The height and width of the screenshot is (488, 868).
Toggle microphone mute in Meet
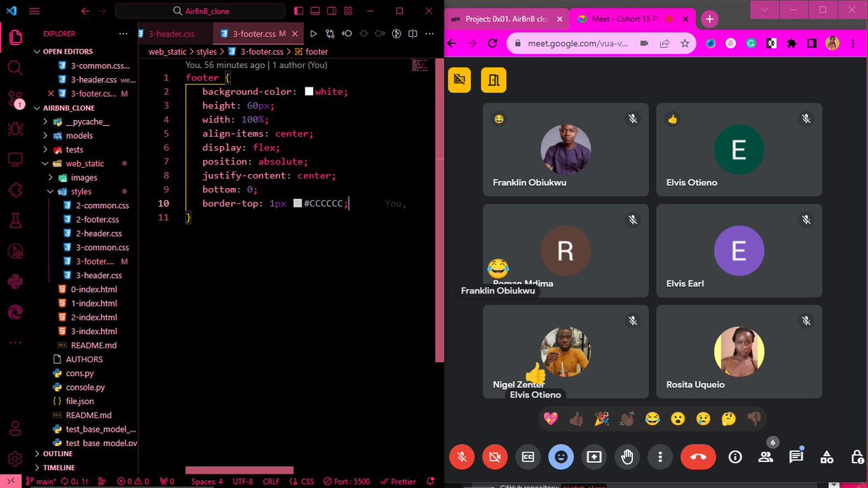coord(461,457)
